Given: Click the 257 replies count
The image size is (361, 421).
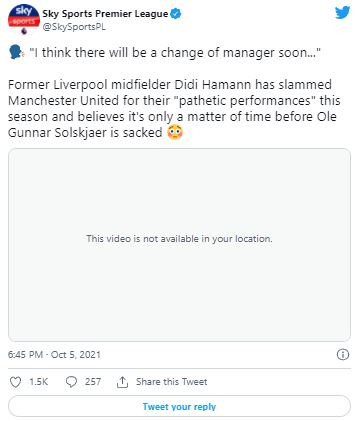Looking at the screenshot, I should click(93, 382).
